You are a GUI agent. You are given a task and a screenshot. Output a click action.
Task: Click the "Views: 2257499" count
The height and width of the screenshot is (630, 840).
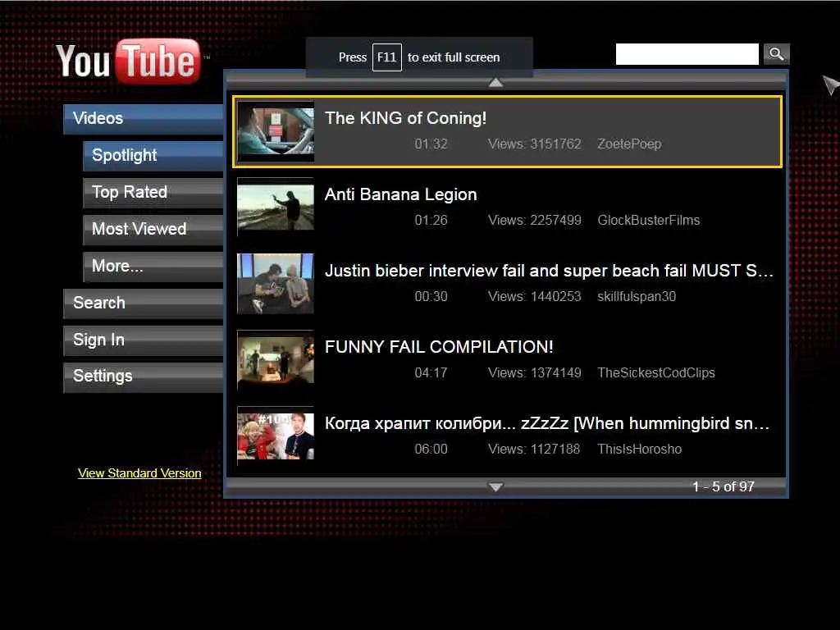(535, 220)
